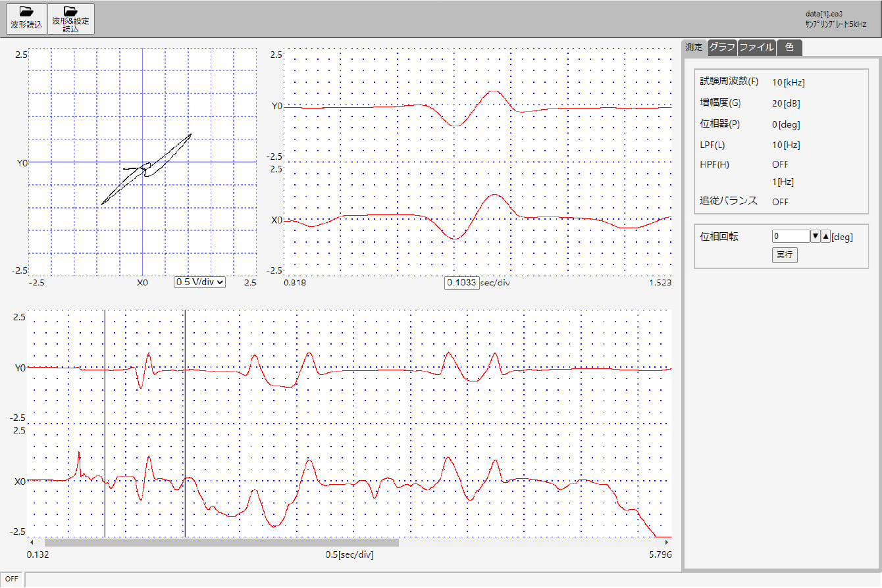
Task: Decrease phase rotation with down arrow
Action: [x=815, y=236]
